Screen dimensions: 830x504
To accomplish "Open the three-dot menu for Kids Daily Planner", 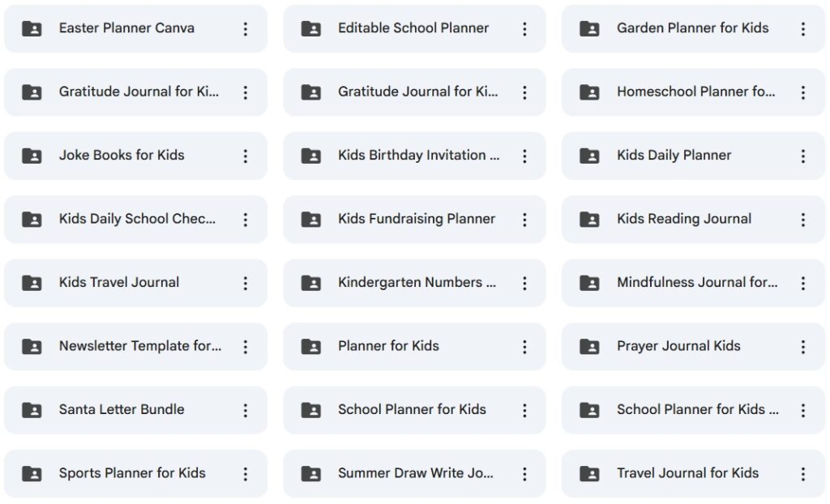I will 803,156.
